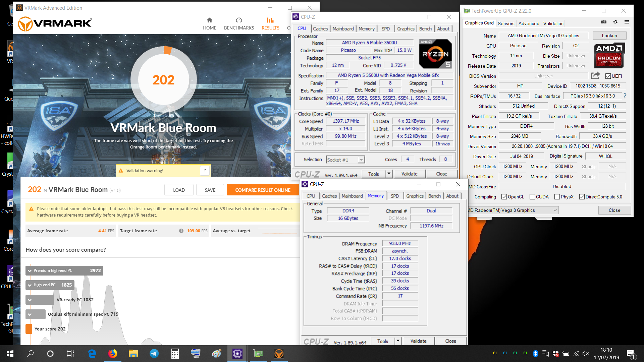Click volume muted tray icon

point(586,354)
